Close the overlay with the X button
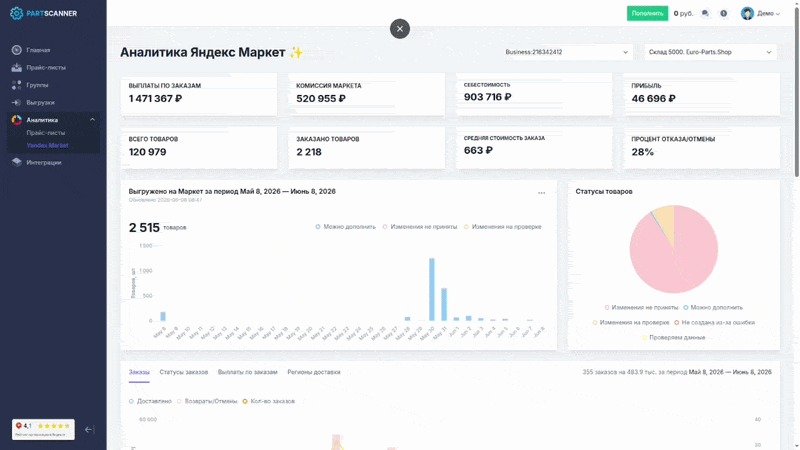Image resolution: width=800 pixels, height=450 pixels. tap(400, 29)
